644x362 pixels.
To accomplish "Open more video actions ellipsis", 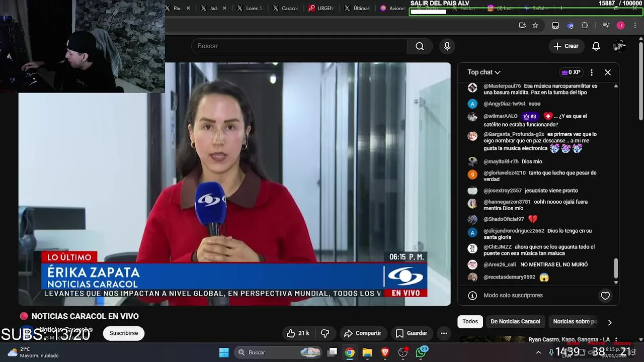I will point(444,333).
